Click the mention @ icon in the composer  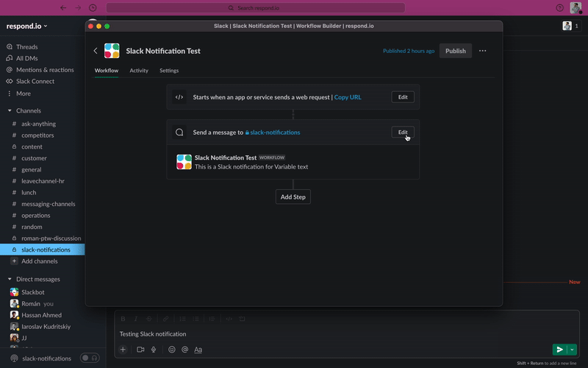pyautogui.click(x=185, y=350)
